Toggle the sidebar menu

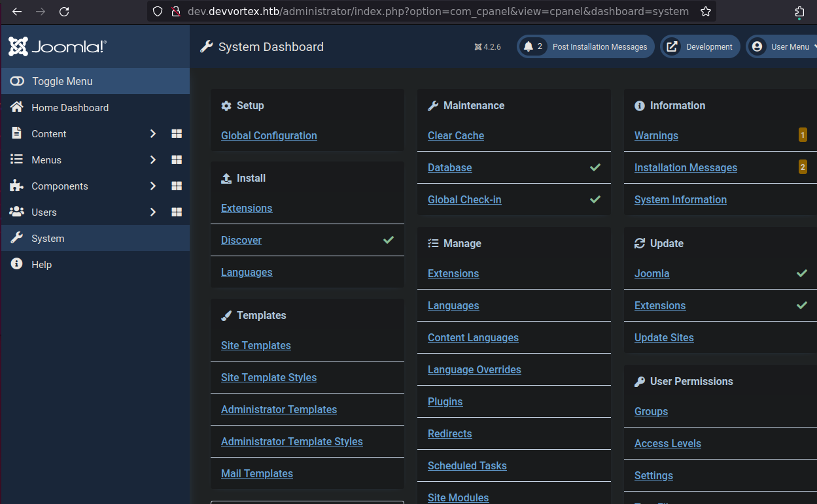[96, 81]
